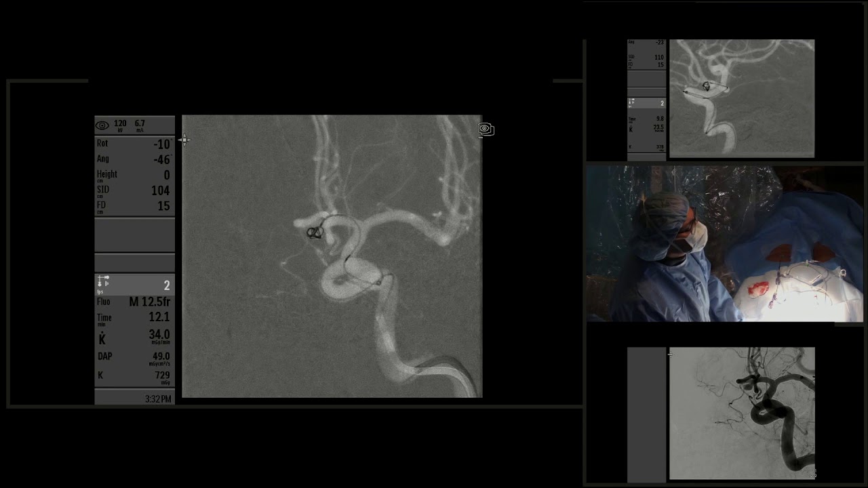Click the frame rate icon beside fps 2
The width and height of the screenshot is (868, 488).
[x=103, y=281]
